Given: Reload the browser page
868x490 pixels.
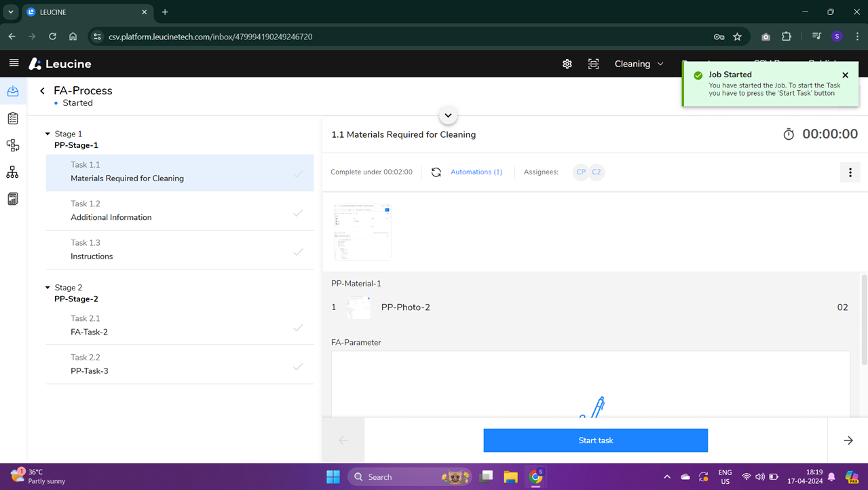Looking at the screenshot, I should (x=52, y=37).
